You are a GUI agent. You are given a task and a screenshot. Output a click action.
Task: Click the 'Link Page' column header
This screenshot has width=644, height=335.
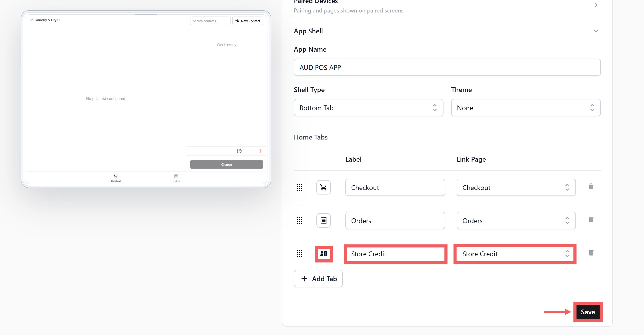tap(471, 159)
